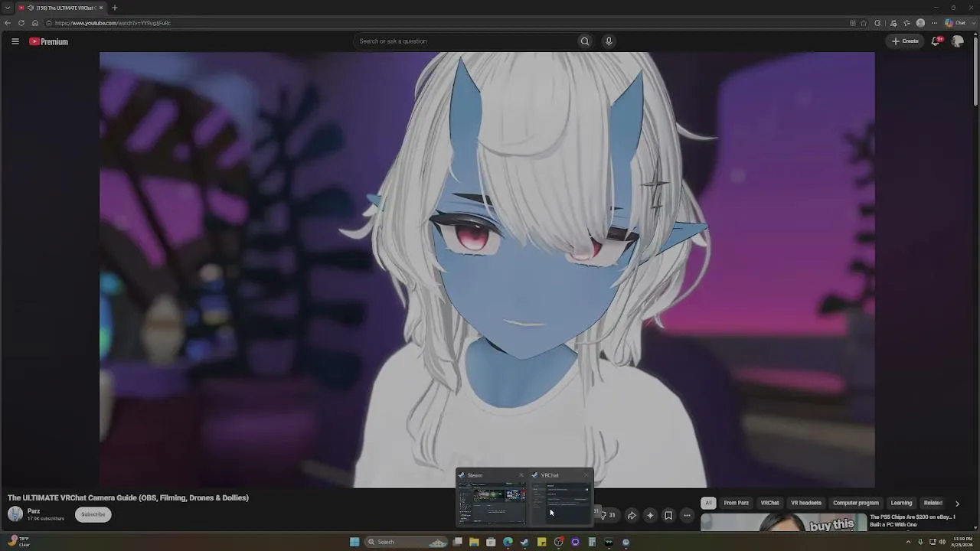Subscribe to the Parz channel

(x=93, y=514)
